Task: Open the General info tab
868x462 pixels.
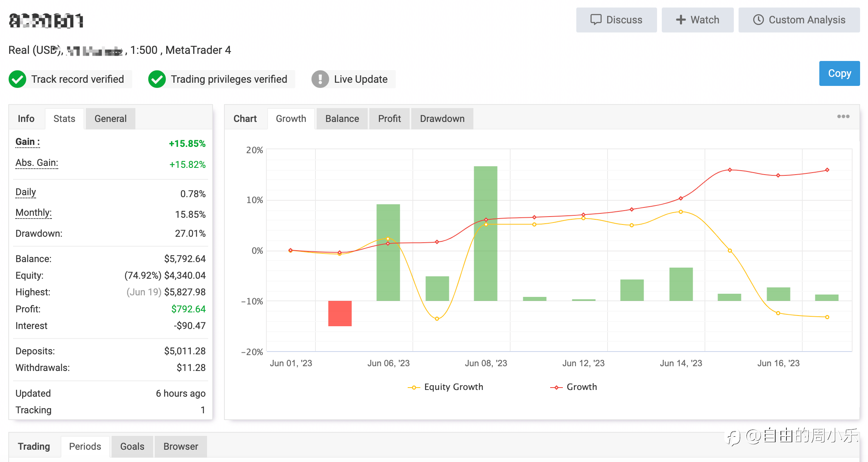Action: 110,119
